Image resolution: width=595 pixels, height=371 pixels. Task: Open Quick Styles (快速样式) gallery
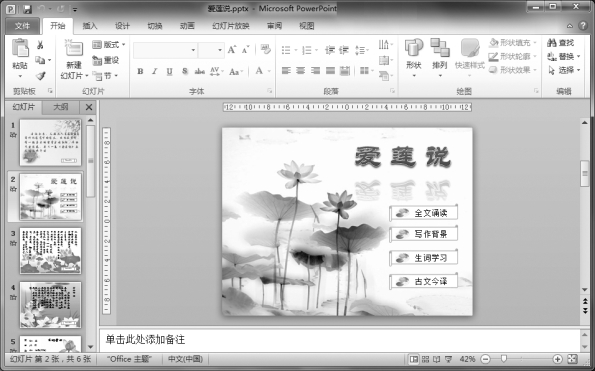(x=470, y=57)
